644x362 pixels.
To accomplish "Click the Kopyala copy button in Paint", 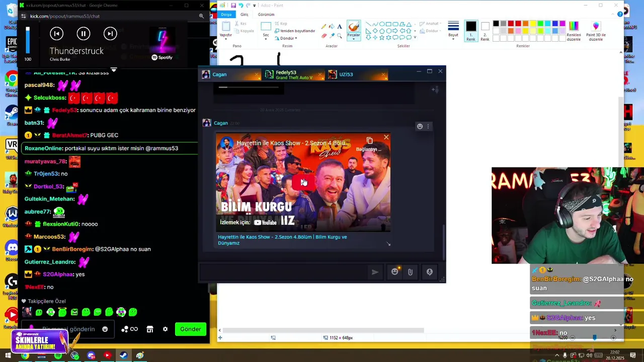I will tap(244, 31).
